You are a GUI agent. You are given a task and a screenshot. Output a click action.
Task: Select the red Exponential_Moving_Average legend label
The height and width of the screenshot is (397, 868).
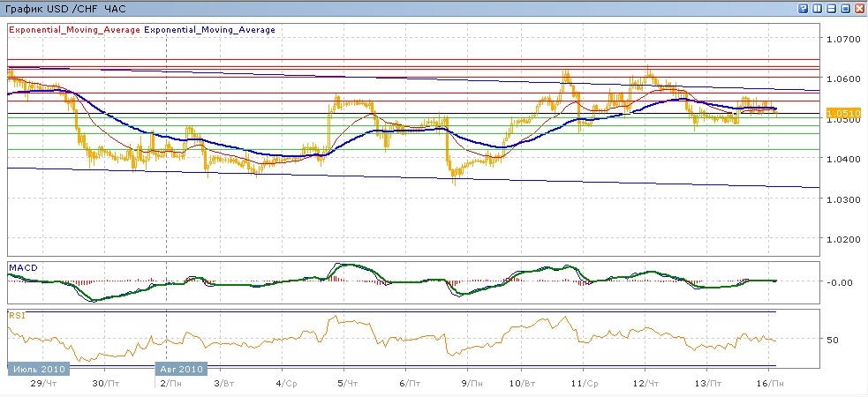[x=74, y=30]
